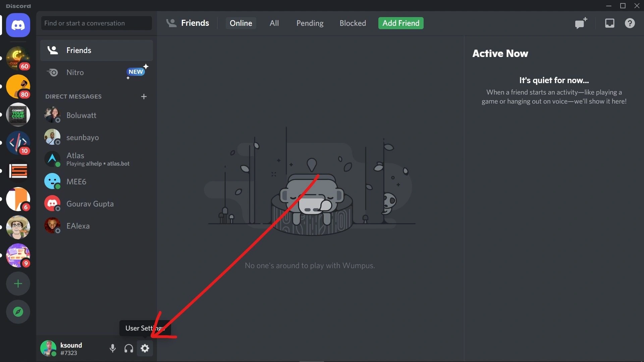The width and height of the screenshot is (644, 362).
Task: Open direct message with Atlas bot
Action: click(97, 160)
